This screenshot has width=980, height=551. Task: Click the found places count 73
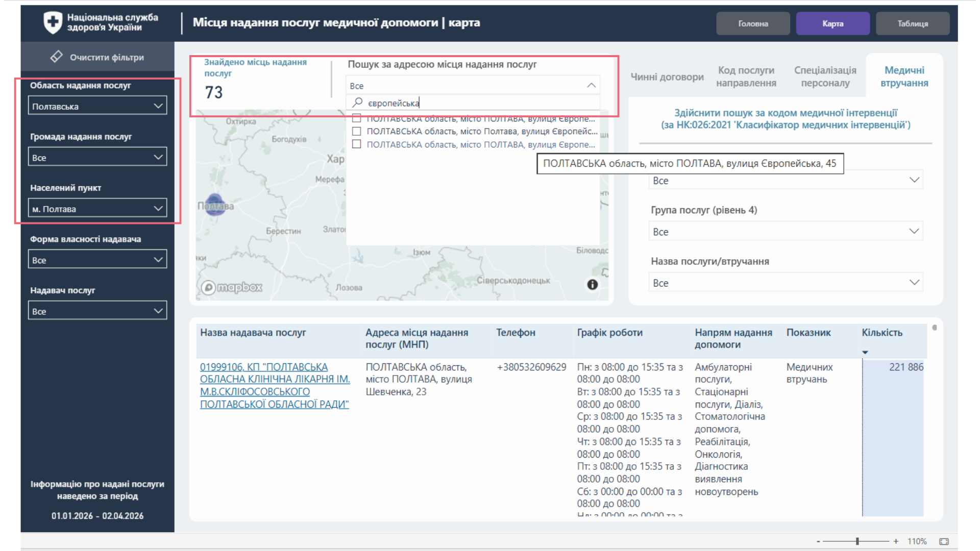coord(214,92)
